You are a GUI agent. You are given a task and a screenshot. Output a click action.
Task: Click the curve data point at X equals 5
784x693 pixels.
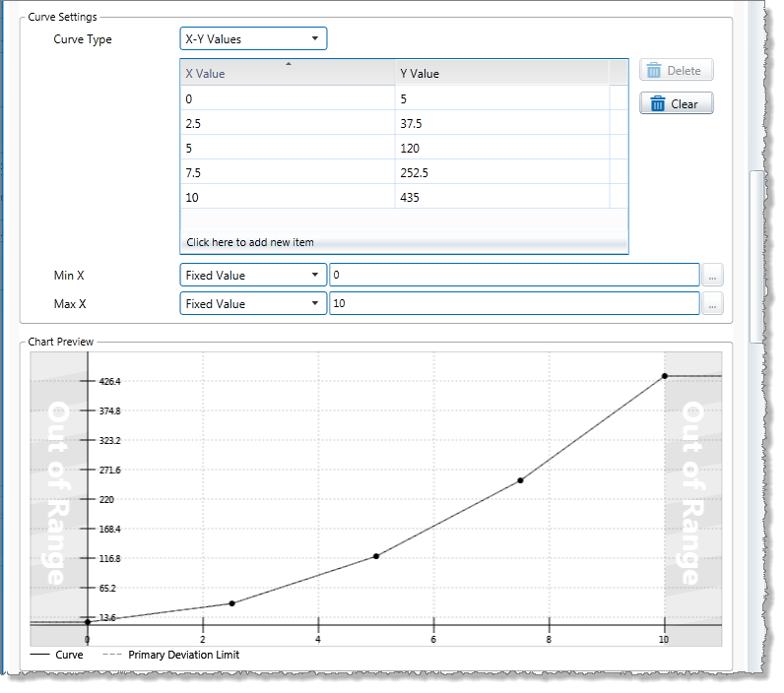click(376, 556)
